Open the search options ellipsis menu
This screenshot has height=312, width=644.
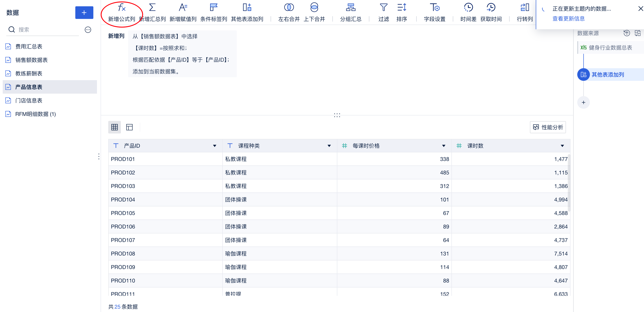(88, 30)
